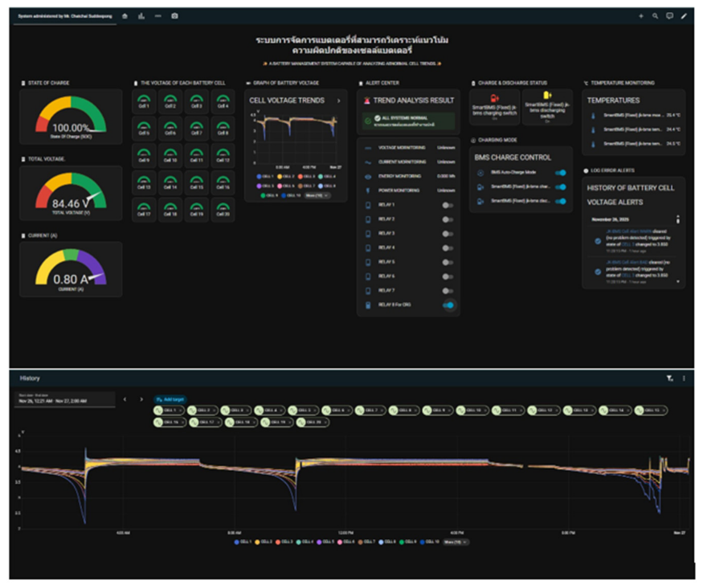The image size is (703, 588).
Task: Open the Cell 1 voltage gauge tile
Action: click(x=144, y=102)
